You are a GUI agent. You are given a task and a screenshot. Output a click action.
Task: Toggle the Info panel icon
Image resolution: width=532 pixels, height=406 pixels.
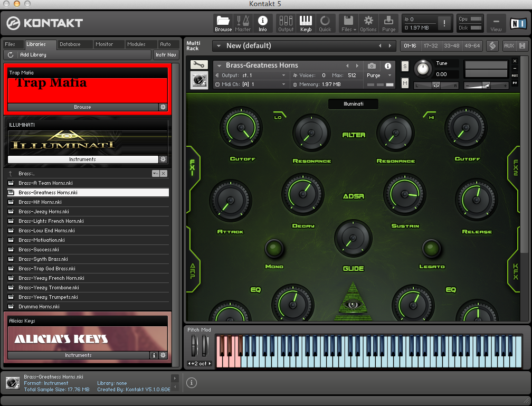tap(263, 23)
